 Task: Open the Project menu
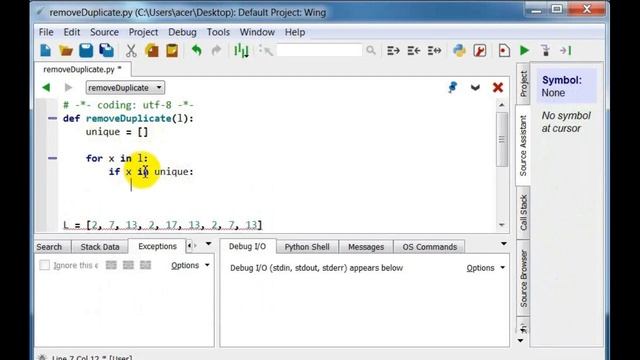143,32
